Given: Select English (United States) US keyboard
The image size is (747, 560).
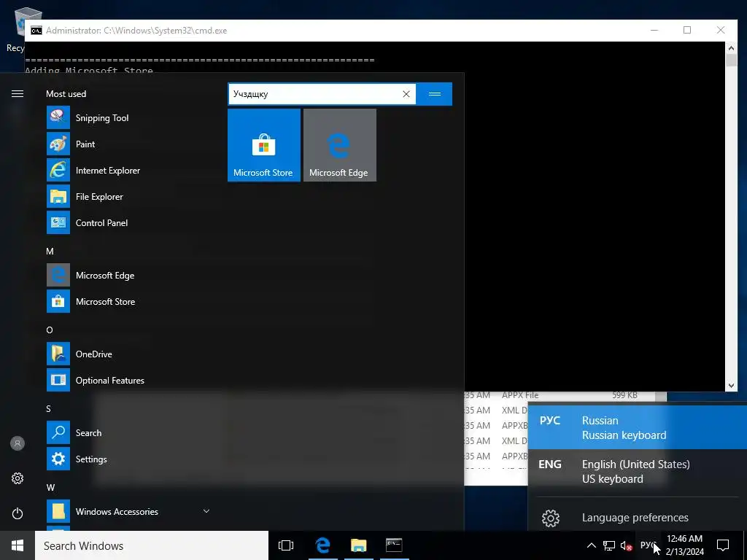Looking at the screenshot, I should coord(638,472).
